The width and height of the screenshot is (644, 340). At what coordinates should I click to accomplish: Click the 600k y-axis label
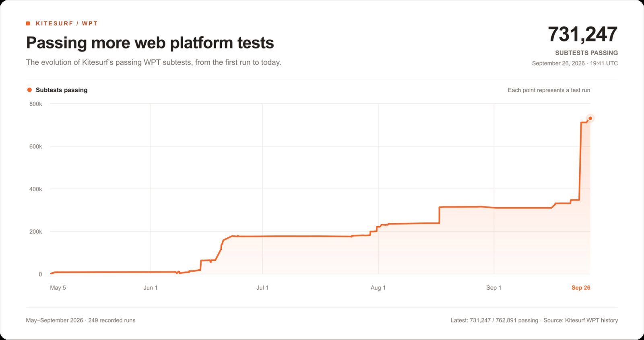pos(35,146)
